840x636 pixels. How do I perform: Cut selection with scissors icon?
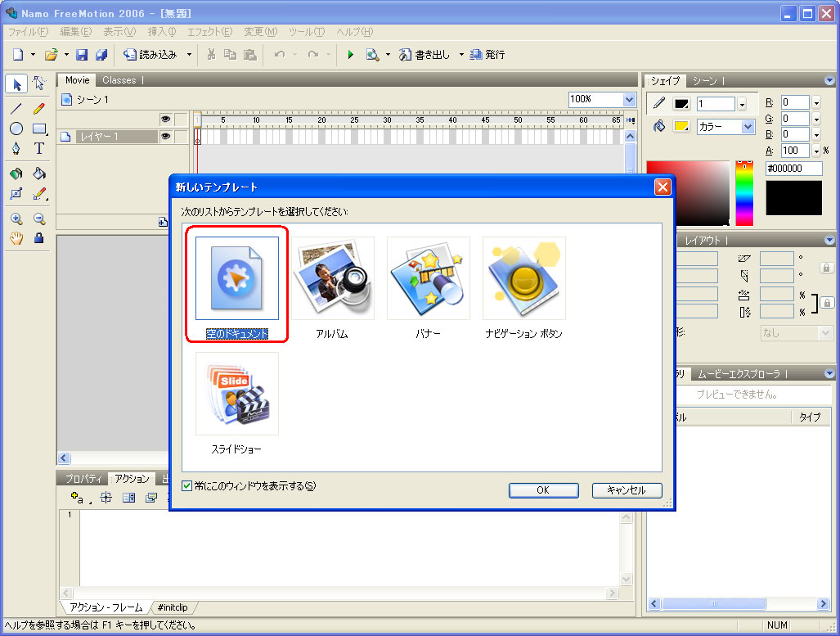[x=211, y=55]
